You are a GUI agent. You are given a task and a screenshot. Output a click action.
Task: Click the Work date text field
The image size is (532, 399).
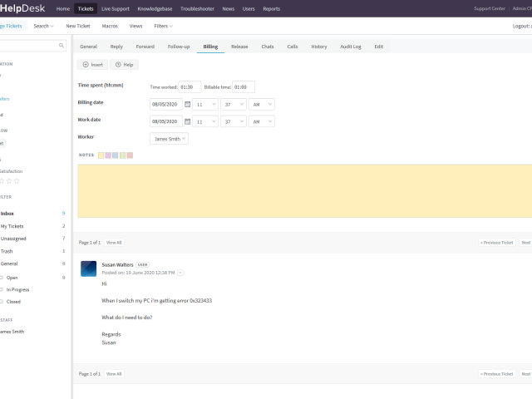tap(166, 121)
